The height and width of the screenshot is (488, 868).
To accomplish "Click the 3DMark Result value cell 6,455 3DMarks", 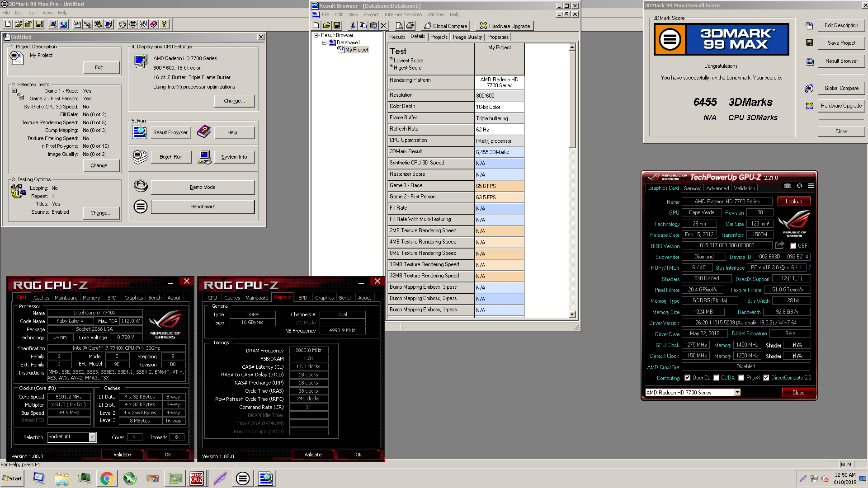I will click(x=499, y=152).
